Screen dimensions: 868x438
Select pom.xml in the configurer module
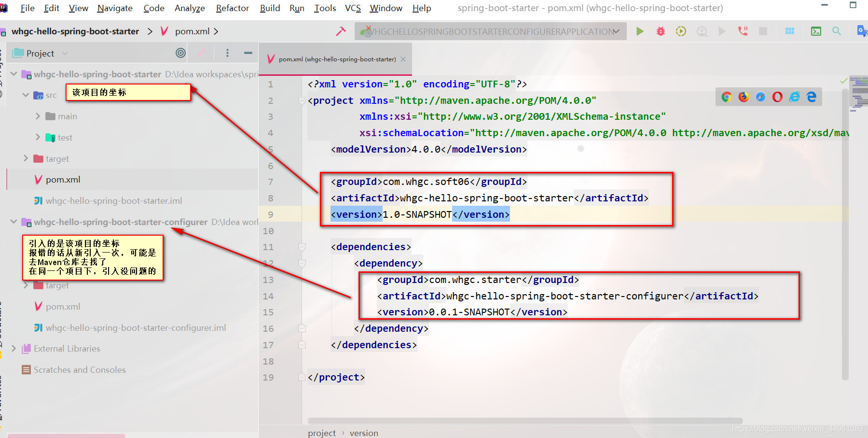[63, 306]
